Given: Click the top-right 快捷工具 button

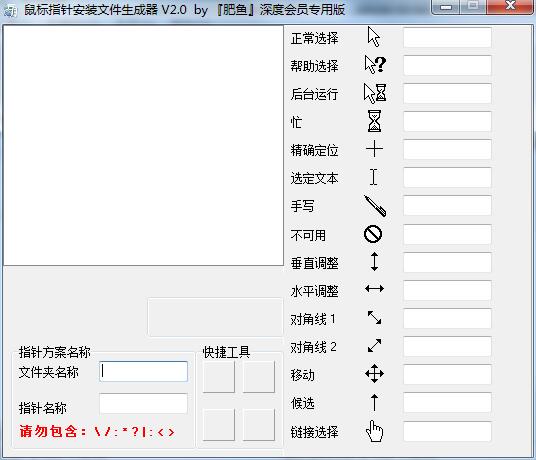Looking at the screenshot, I should click(258, 377).
